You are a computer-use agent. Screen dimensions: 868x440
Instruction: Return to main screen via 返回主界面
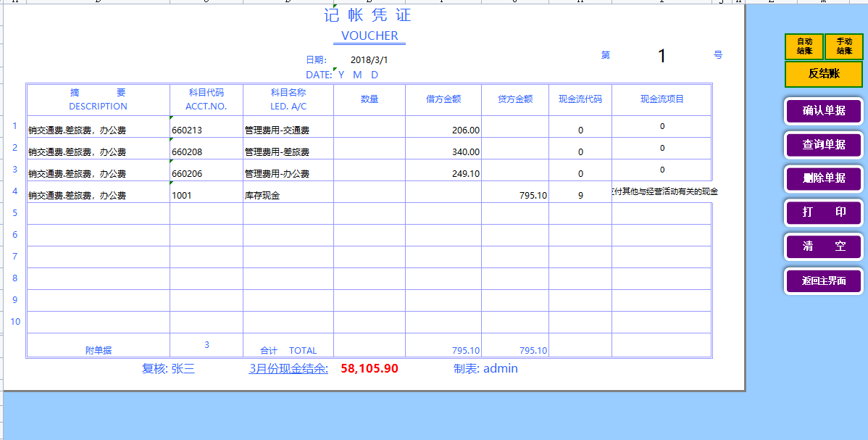(824, 281)
